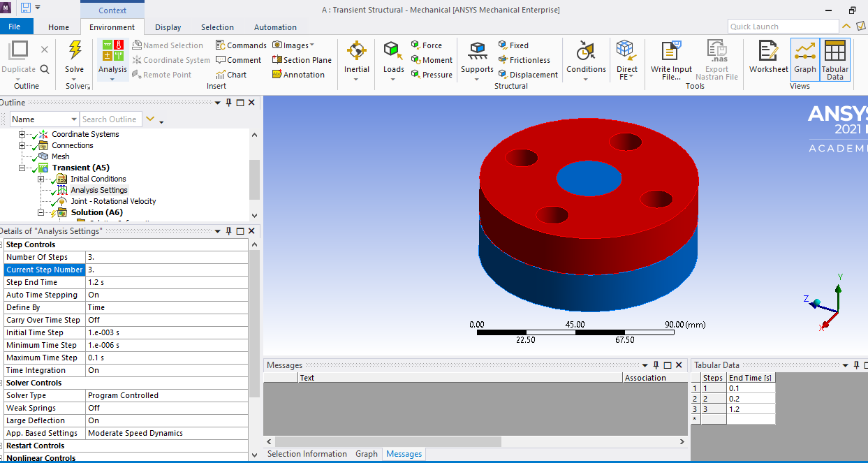This screenshot has height=463, width=868.
Task: Click the Association column header
Action: [655, 378]
